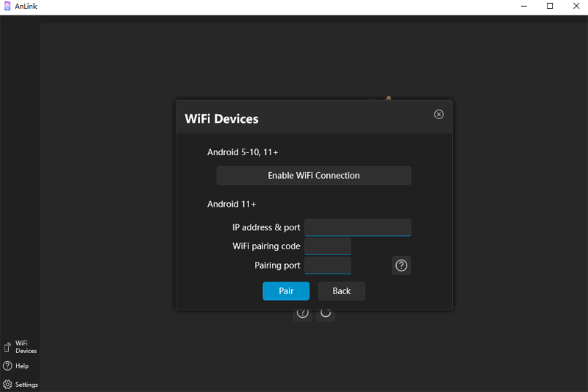
Task: Open Settings via the gear icon
Action: click(x=8, y=384)
